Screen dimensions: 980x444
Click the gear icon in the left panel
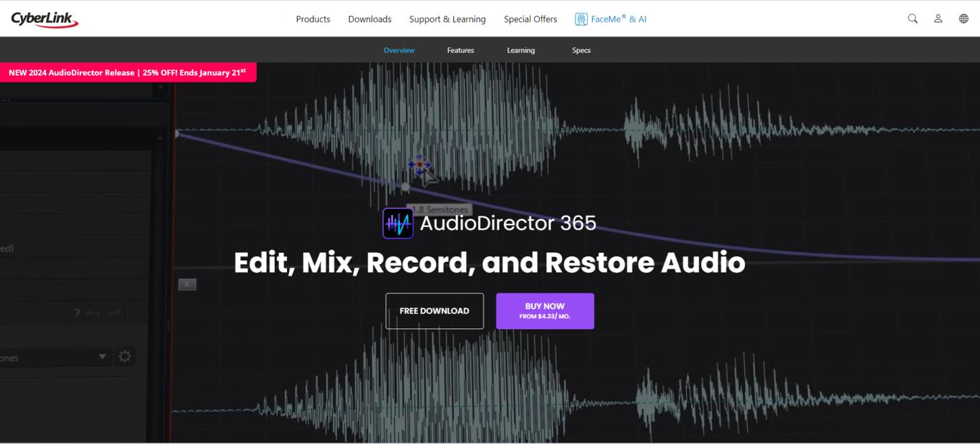tap(124, 357)
